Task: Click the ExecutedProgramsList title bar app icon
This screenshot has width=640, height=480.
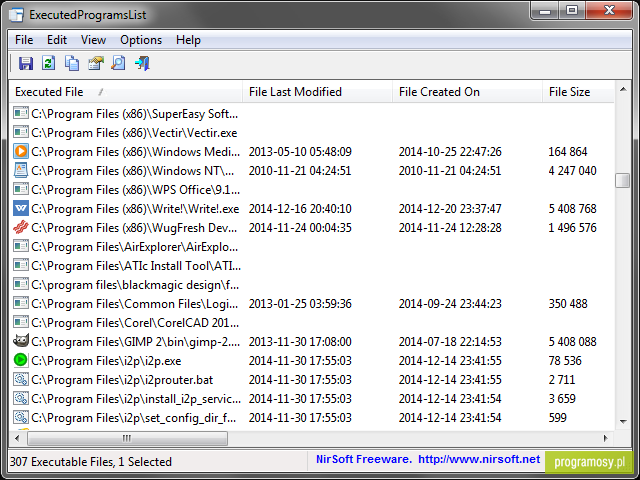Action: pyautogui.click(x=16, y=15)
